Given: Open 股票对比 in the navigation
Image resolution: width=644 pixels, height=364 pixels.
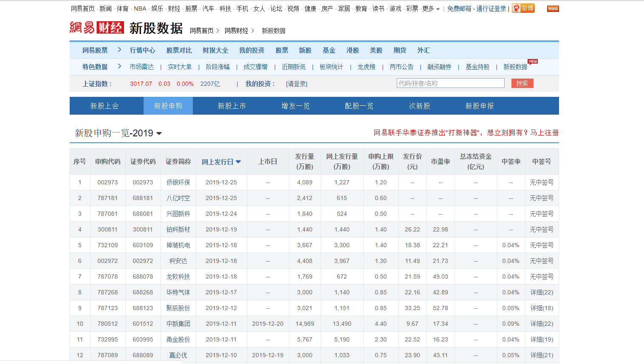Looking at the screenshot, I should click(179, 50).
